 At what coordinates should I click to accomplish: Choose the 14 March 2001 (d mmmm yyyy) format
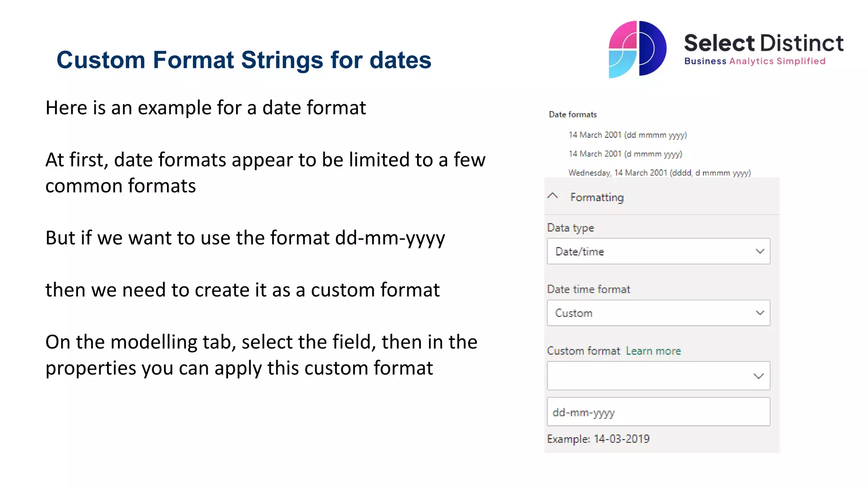coord(625,154)
